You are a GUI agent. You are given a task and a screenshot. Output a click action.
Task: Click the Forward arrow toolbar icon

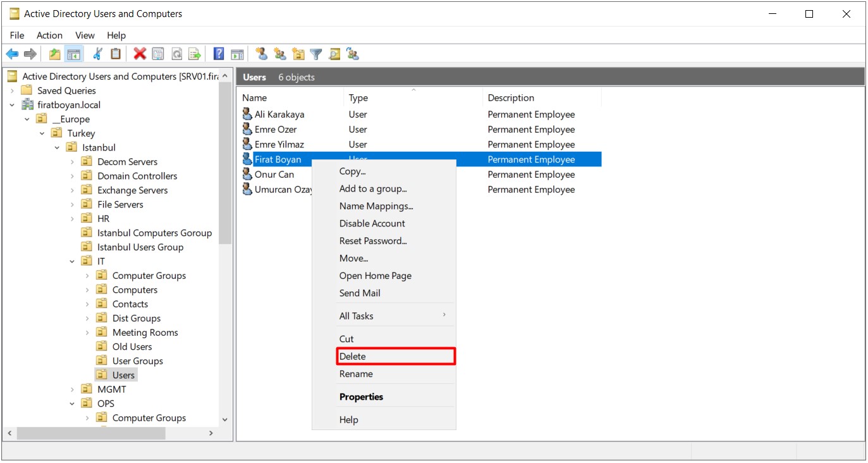(x=30, y=54)
